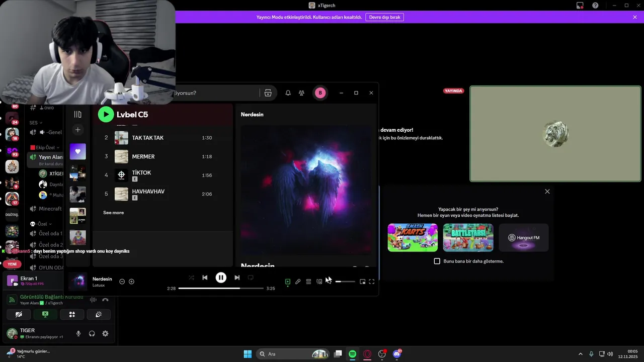The image size is (644, 362).
Task: Open Friend Activity icon in Spotify
Action: point(301,93)
